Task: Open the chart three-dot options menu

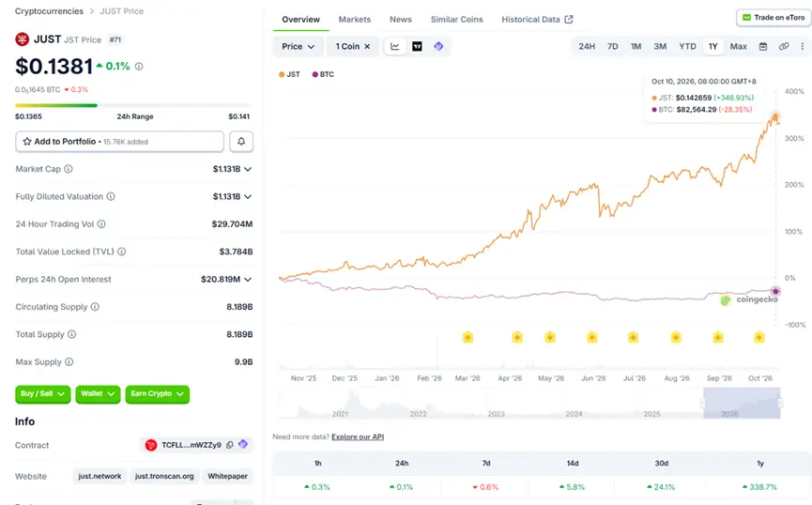Action: (803, 47)
